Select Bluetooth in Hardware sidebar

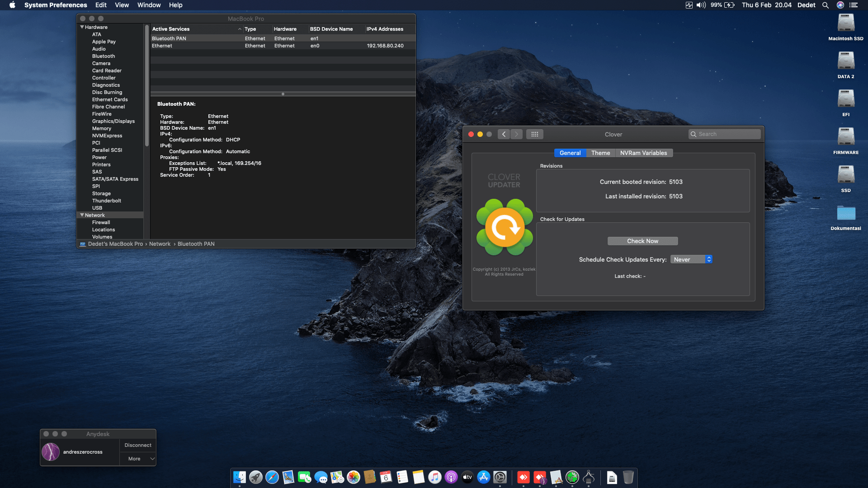(104, 56)
